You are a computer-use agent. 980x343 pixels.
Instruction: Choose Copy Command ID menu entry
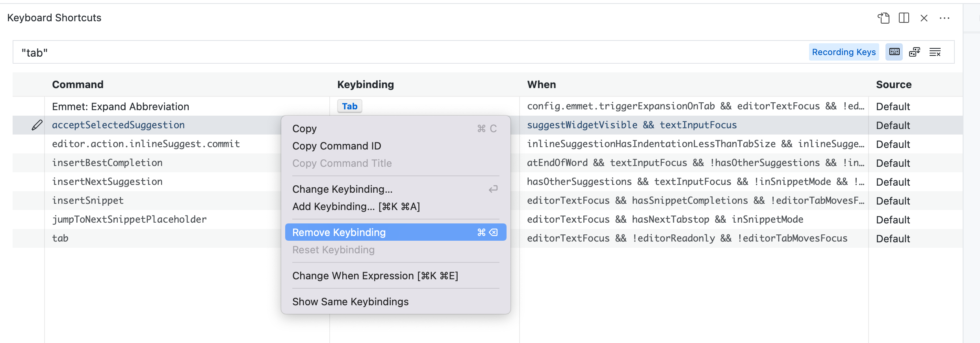click(337, 146)
